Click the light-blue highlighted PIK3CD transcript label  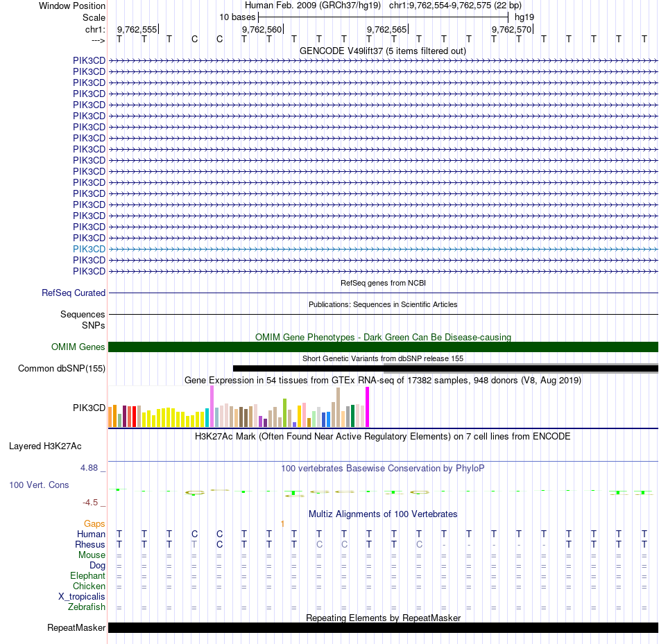89,249
